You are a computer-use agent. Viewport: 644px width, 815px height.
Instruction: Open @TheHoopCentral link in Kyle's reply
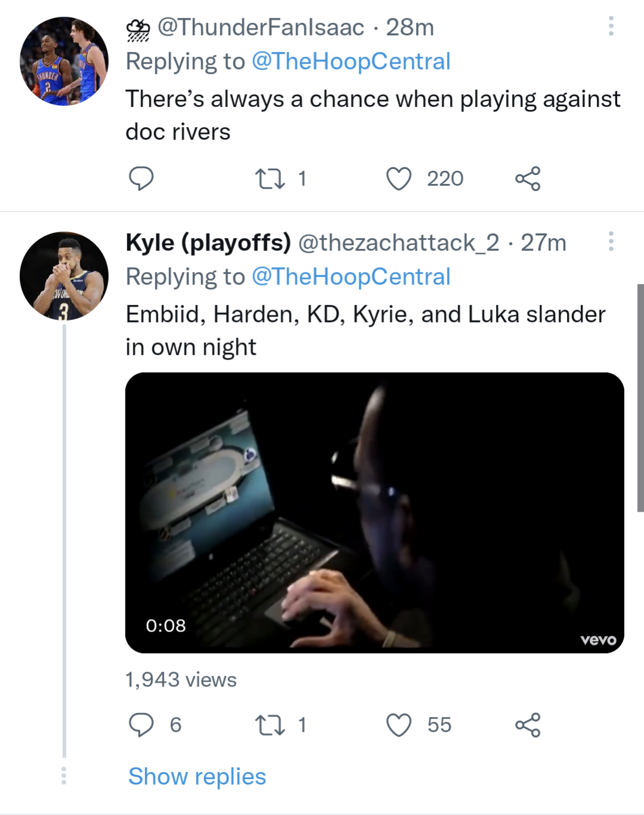351,276
